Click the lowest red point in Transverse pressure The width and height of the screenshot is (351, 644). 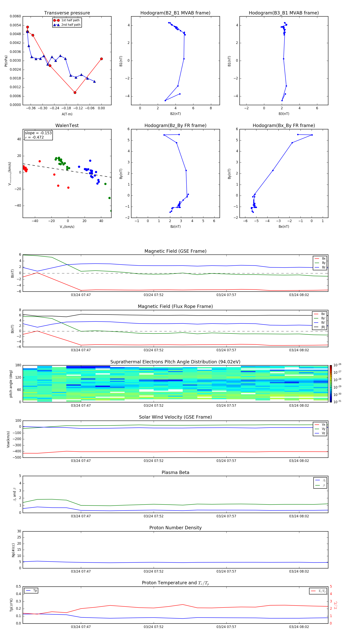[x=75, y=93]
